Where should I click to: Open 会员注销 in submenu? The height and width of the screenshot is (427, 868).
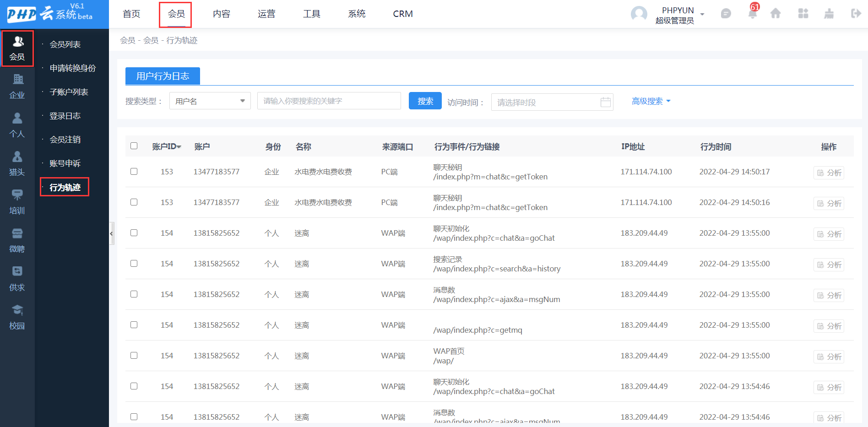point(65,140)
